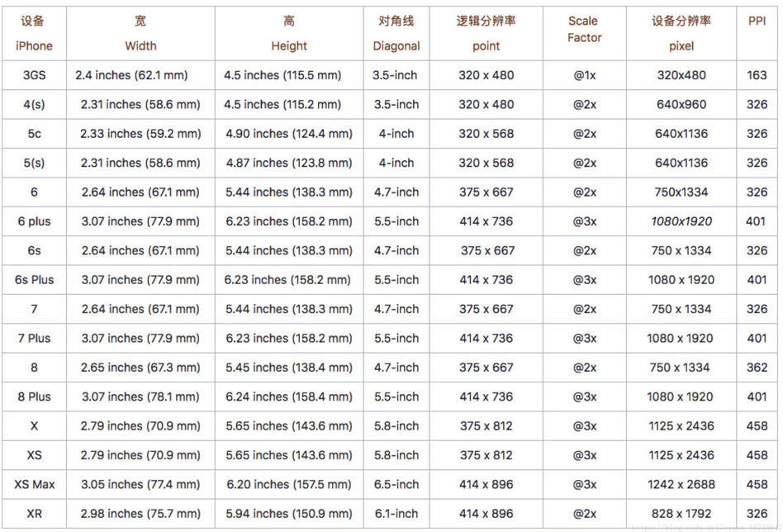Image resolution: width=783 pixels, height=532 pixels.
Task: Select the '8 Plus' device cell
Action: [x=34, y=397]
